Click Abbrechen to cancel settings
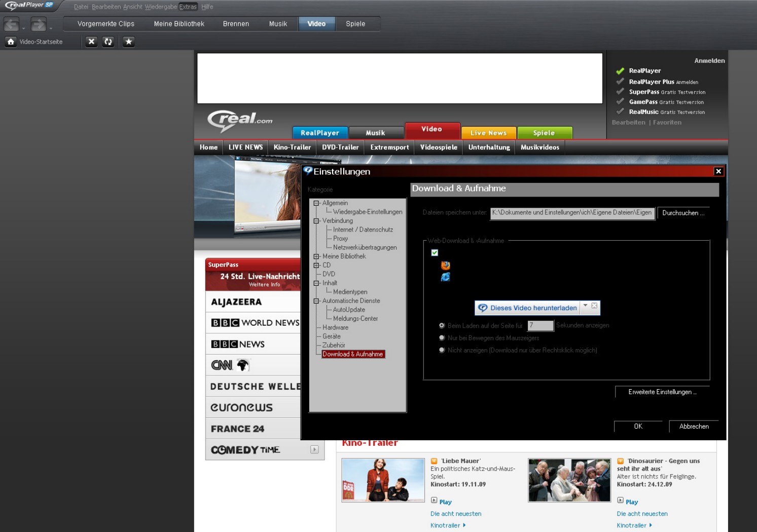Screen dimensions: 757x532 (x=694, y=427)
